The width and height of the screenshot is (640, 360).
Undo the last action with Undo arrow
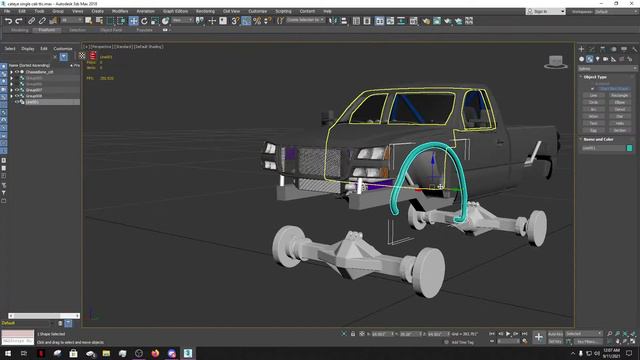pyautogui.click(x=9, y=21)
